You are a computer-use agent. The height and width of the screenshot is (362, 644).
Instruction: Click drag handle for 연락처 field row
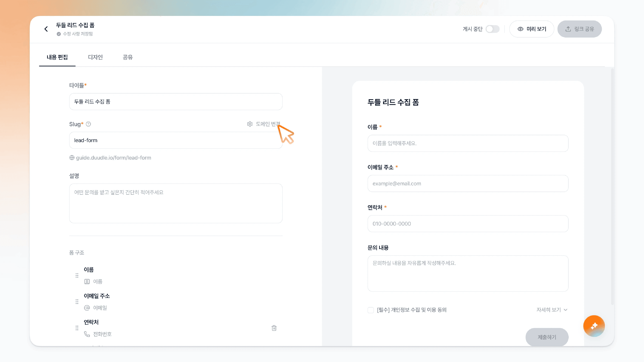tap(77, 328)
